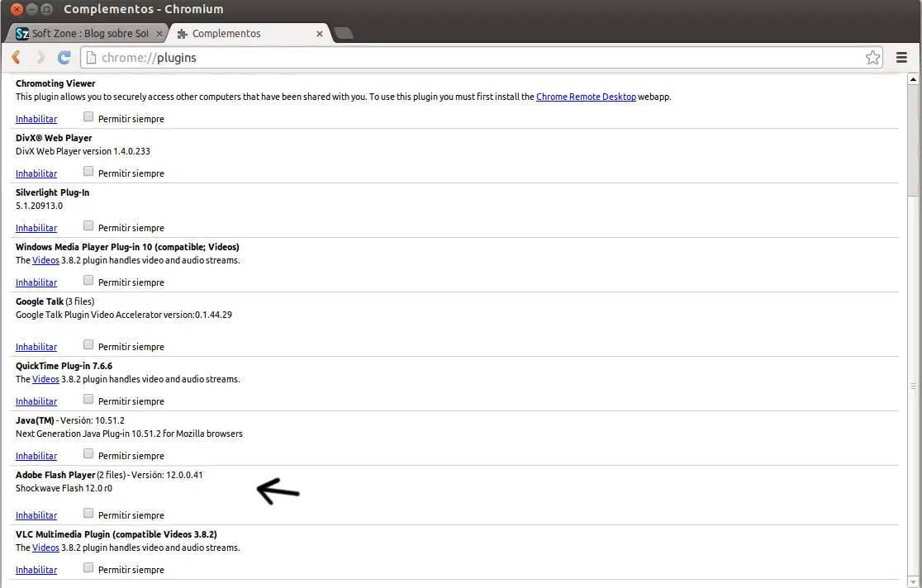
Task: Check Permitir siempre for Java(TM)
Action: (x=88, y=454)
